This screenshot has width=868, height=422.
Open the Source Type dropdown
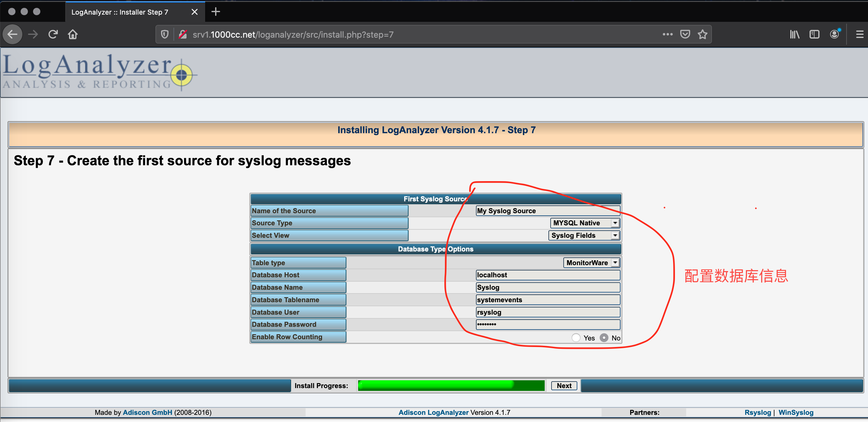click(x=585, y=223)
